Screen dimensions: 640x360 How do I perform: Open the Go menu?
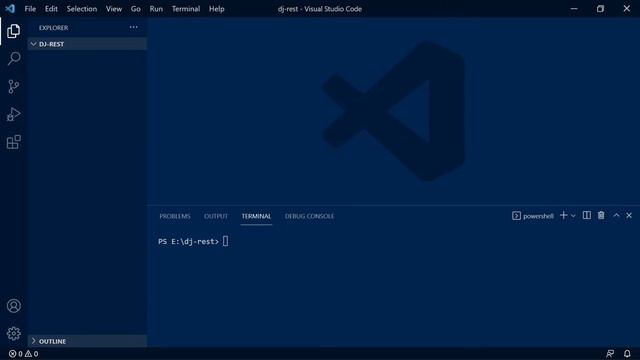pyautogui.click(x=136, y=9)
